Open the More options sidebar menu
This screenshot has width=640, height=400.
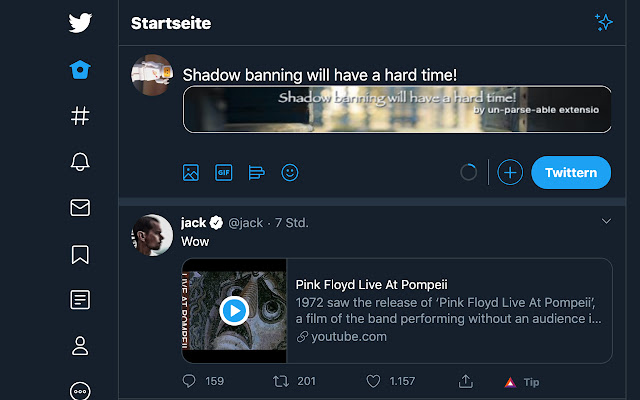81,390
